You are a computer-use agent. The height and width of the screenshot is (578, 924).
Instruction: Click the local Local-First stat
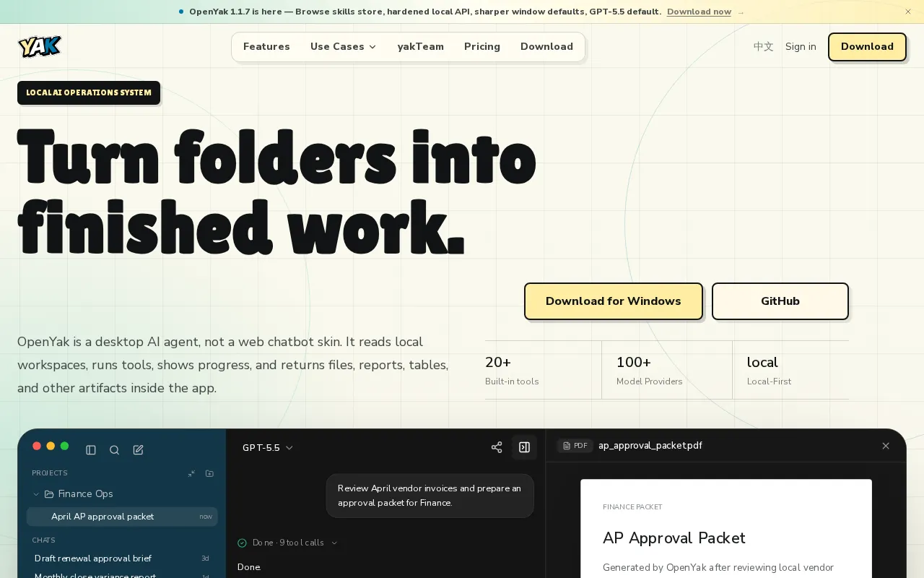pyautogui.click(x=791, y=370)
